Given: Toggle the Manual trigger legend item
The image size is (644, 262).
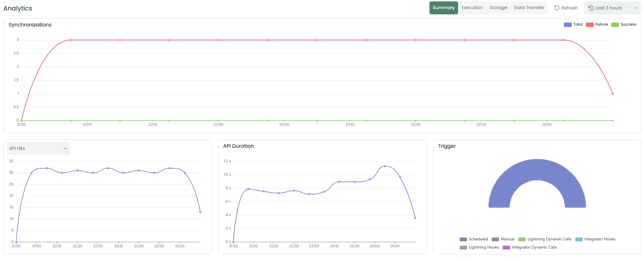Looking at the screenshot, I should [503, 239].
